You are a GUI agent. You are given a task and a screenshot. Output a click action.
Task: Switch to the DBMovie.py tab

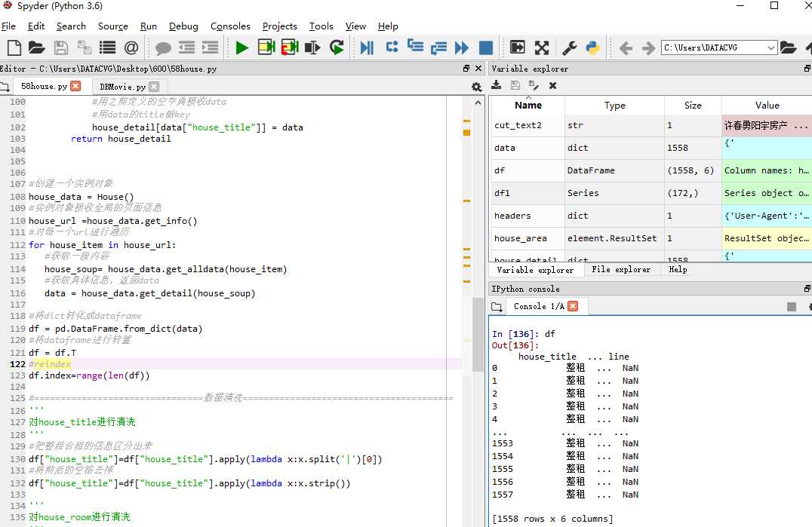(123, 87)
